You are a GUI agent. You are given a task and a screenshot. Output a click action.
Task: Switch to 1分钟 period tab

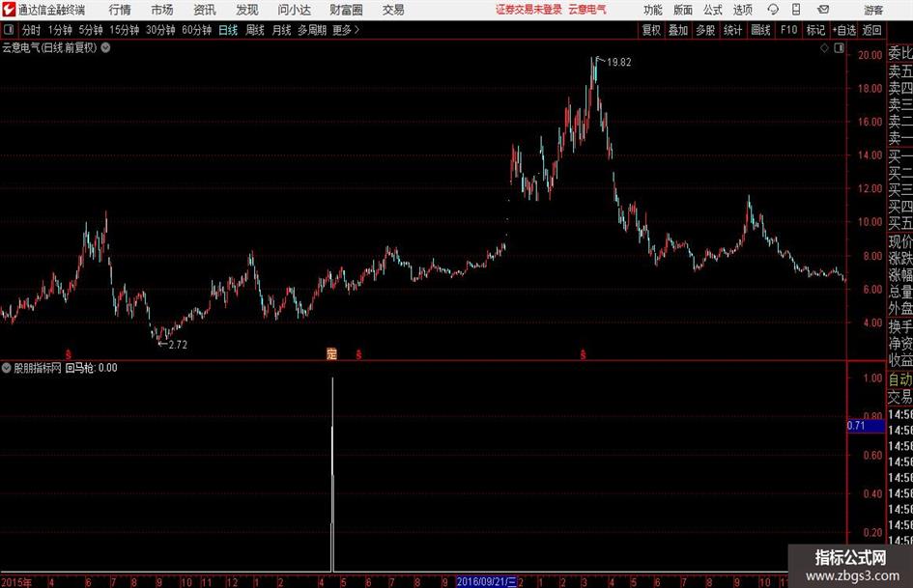click(x=60, y=30)
